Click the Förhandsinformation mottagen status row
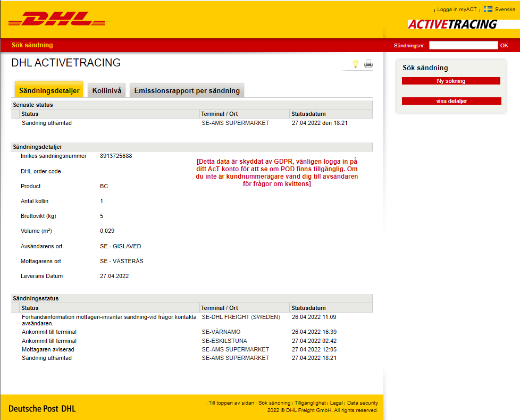 point(192,320)
